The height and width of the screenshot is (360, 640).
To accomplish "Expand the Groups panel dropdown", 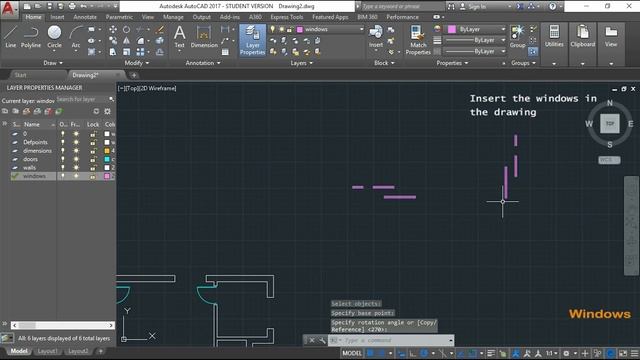I will [523, 63].
